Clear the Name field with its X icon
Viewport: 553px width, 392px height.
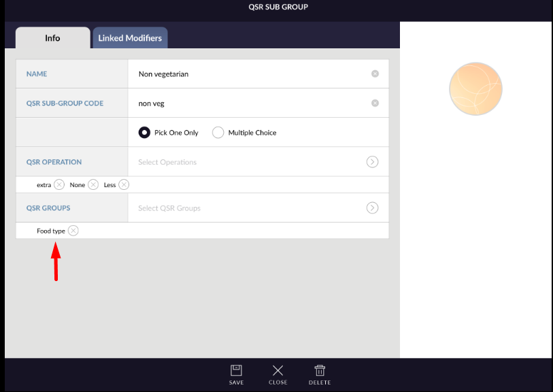(x=375, y=73)
